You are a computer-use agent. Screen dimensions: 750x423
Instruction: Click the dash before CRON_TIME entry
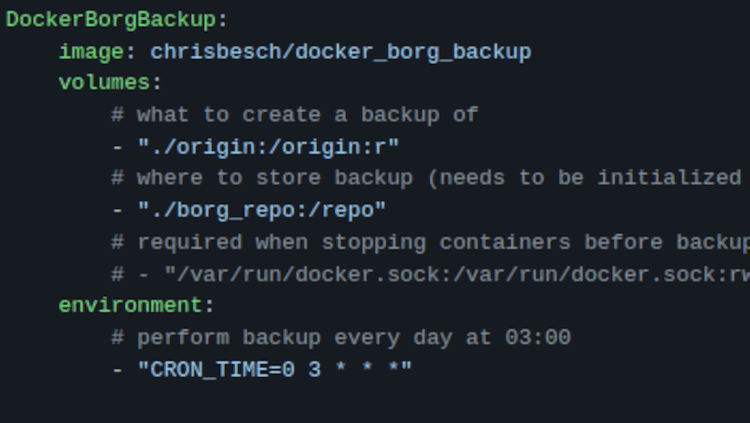pos(118,369)
